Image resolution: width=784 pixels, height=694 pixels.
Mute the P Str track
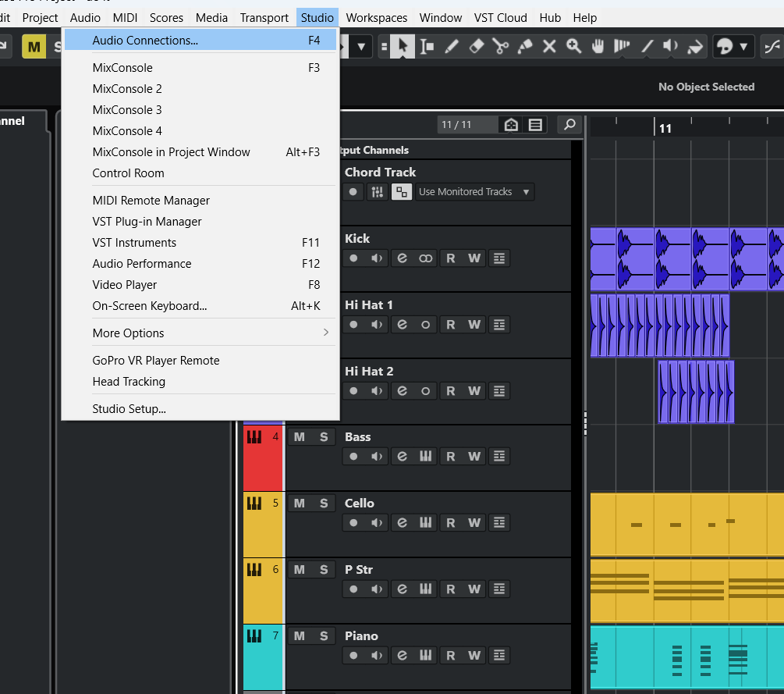(300, 569)
